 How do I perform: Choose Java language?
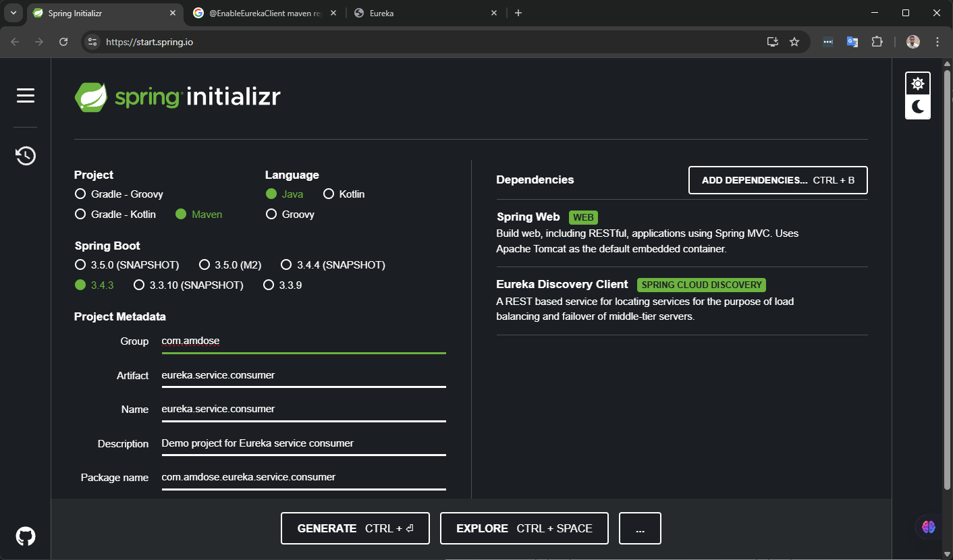point(284,194)
